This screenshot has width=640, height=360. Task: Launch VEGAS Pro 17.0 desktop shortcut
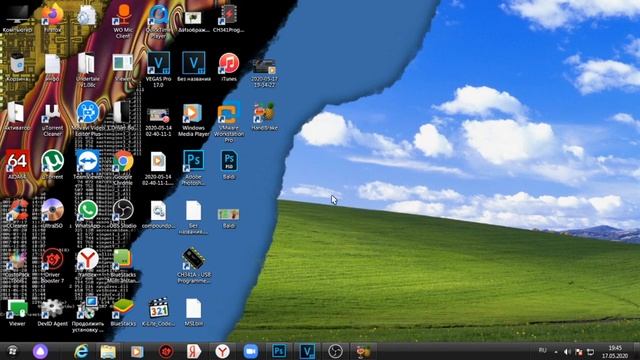(x=158, y=70)
